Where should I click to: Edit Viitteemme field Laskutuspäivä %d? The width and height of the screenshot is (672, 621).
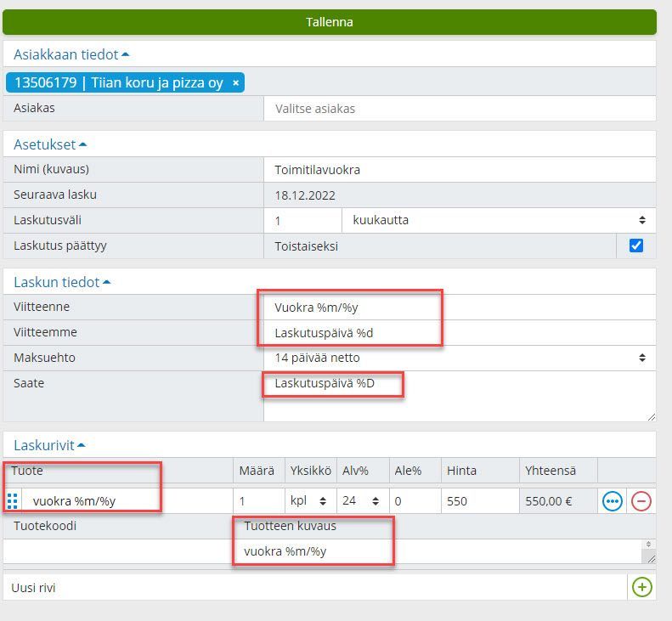pyautogui.click(x=460, y=332)
